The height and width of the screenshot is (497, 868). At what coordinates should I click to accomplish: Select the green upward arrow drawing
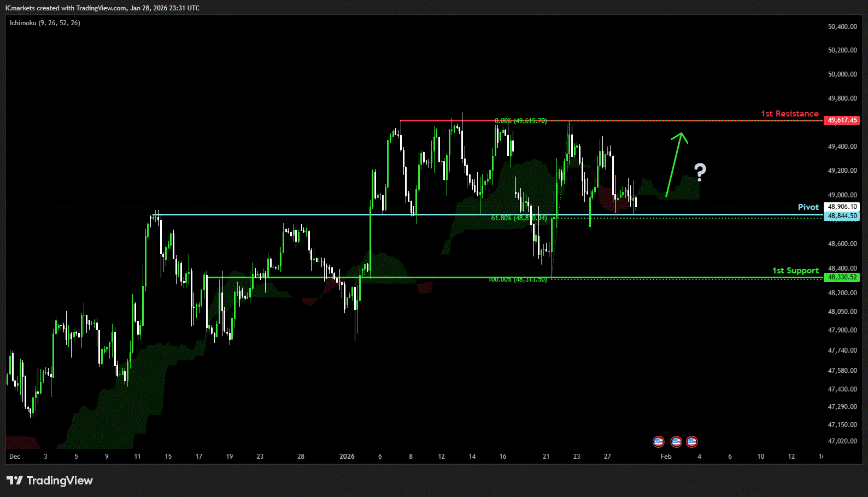point(675,163)
